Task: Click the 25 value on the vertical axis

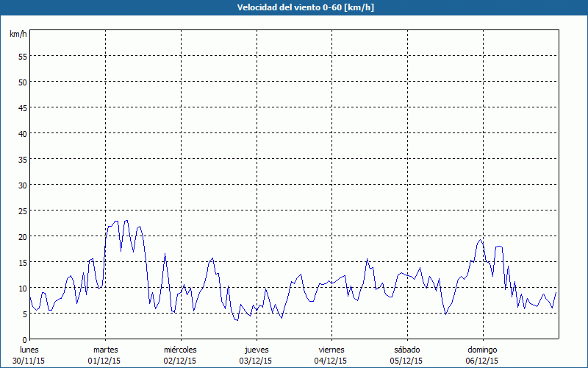Action: (x=22, y=210)
